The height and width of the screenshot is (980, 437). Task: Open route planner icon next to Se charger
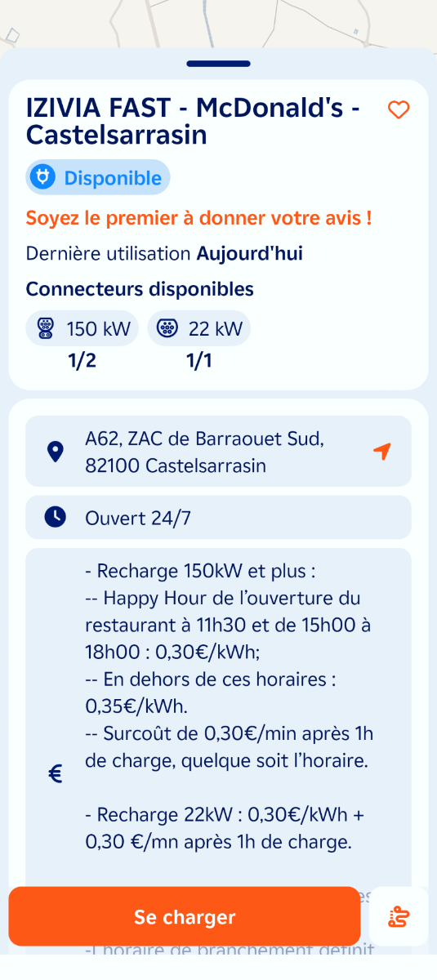(x=399, y=916)
